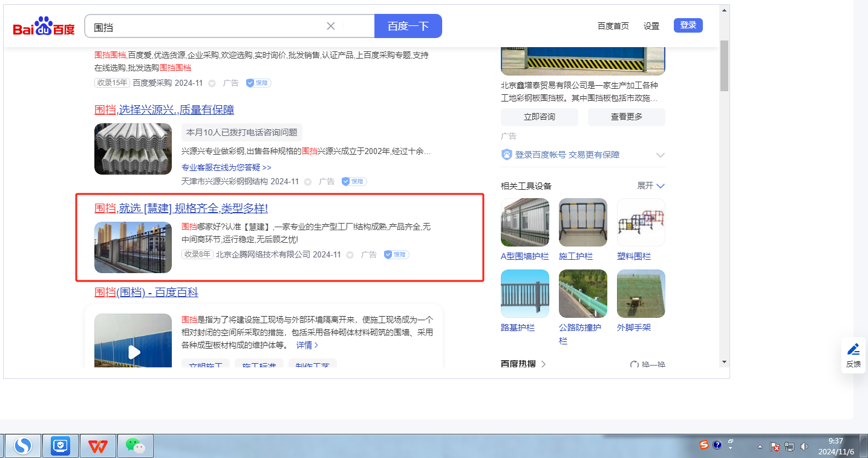The image size is (868, 458).
Task: Click the scrollbar down arrow
Action: 724,361
